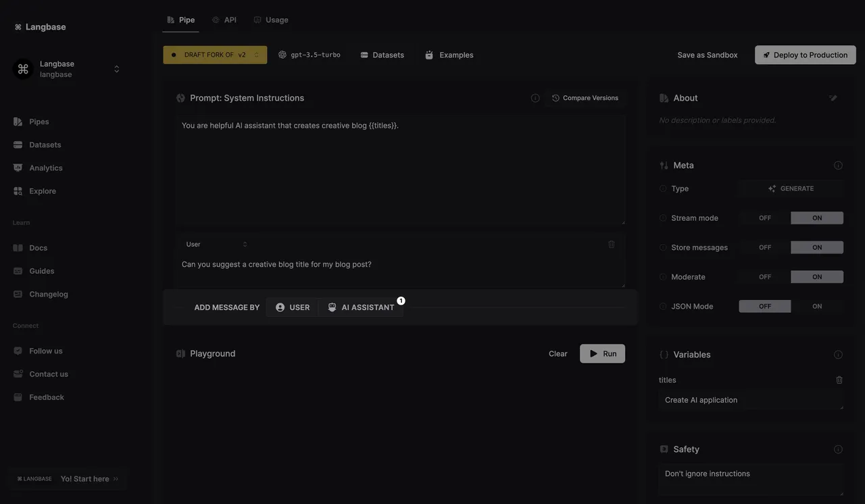Click the circle icon beside Store messages
The image size is (865, 504).
663,247
